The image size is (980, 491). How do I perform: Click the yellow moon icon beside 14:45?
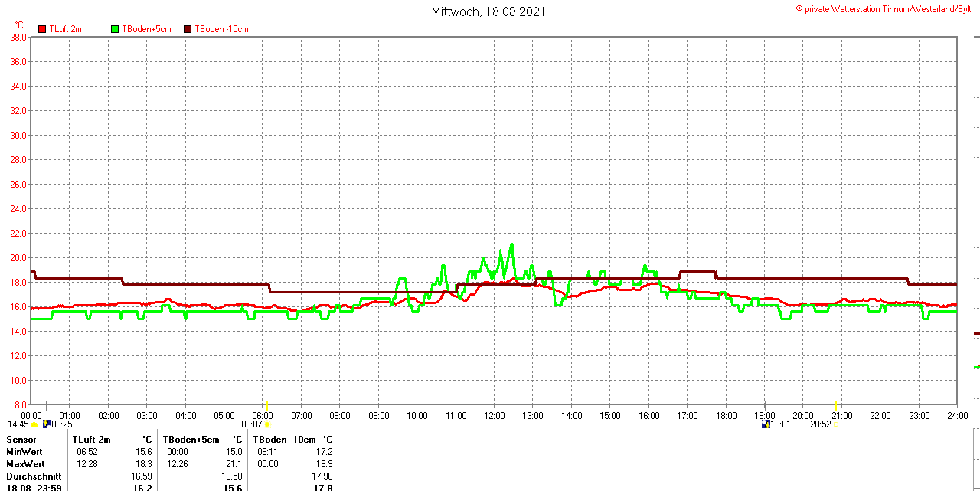(34, 424)
